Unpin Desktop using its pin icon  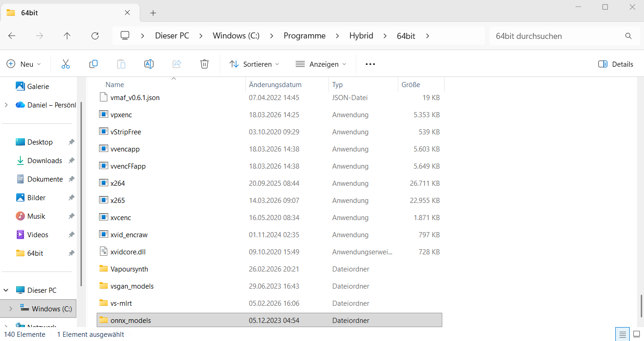[x=71, y=142]
